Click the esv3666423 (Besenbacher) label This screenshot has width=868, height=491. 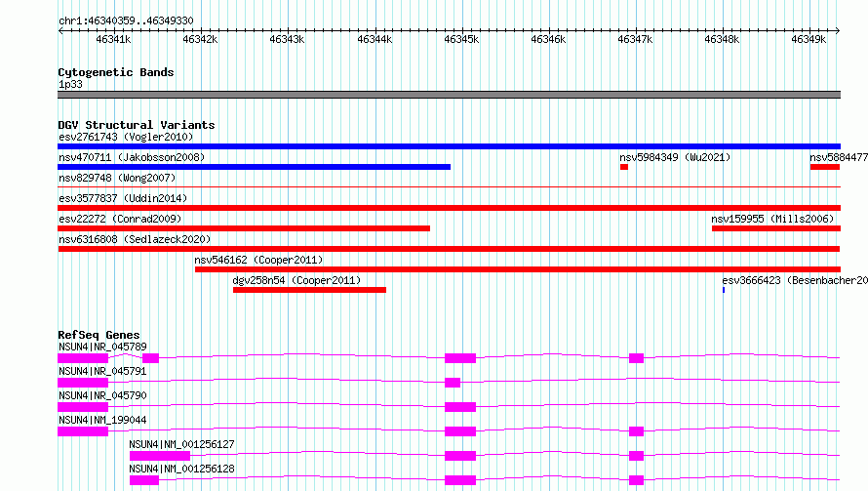coord(795,280)
